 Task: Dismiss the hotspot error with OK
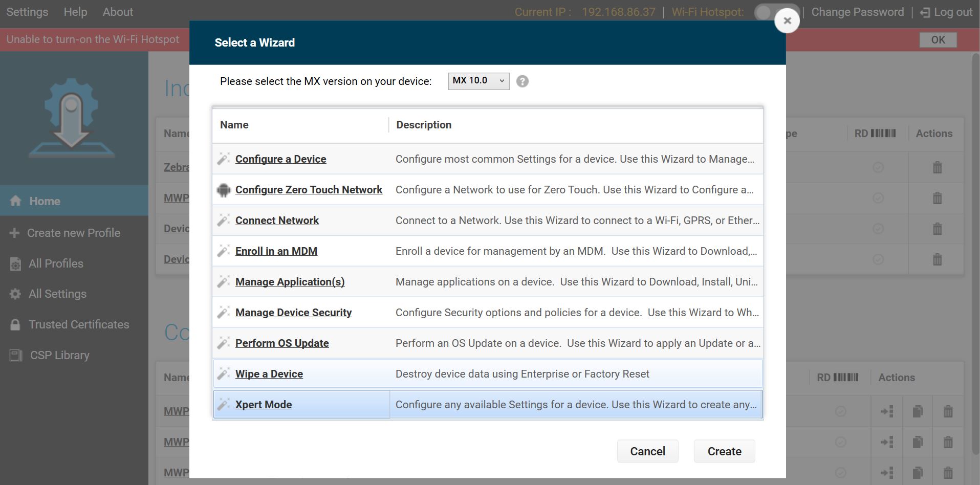(938, 40)
